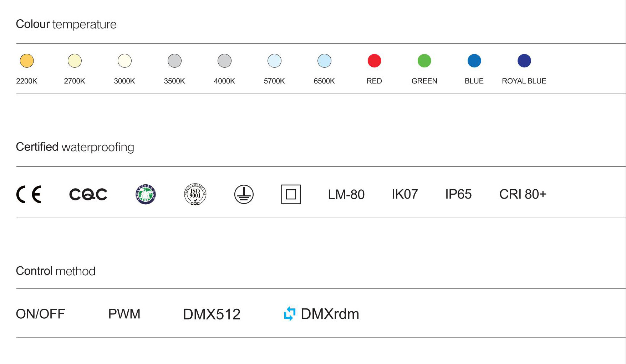Select the RED colour circle
The image size is (626, 364).
pyautogui.click(x=374, y=61)
